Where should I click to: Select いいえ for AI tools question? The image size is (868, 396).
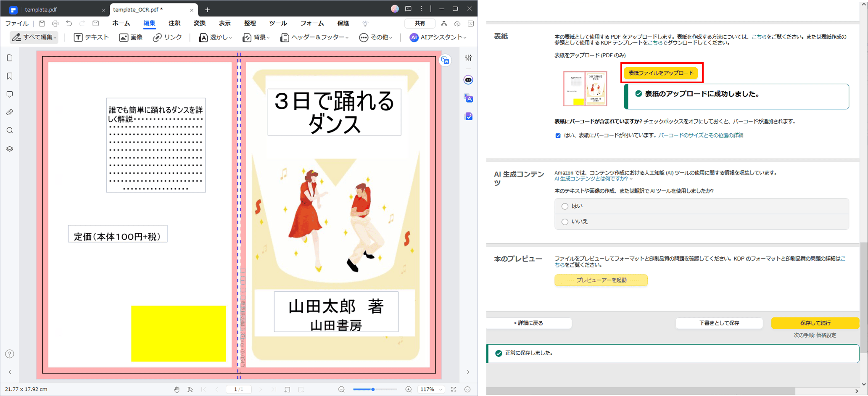tap(565, 222)
